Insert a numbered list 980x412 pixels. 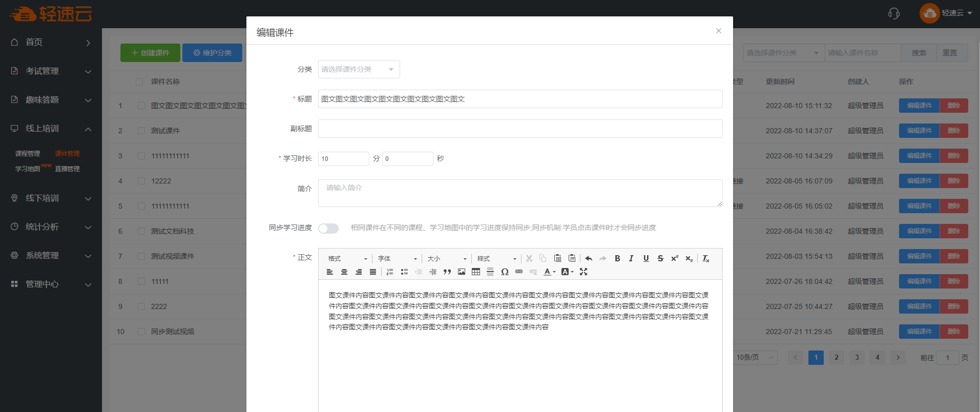click(390, 272)
